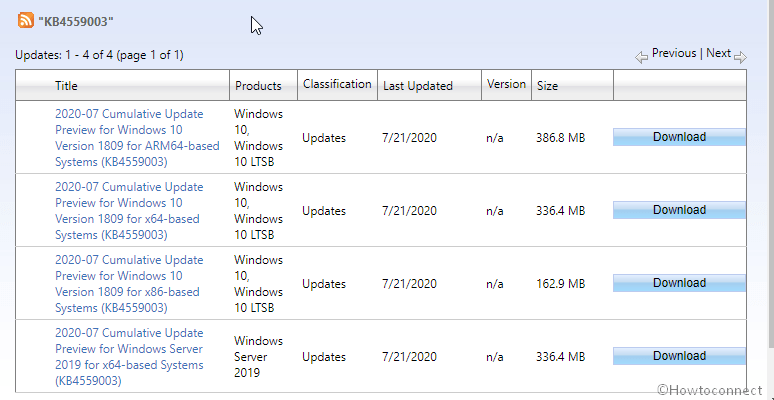Select the "386.8 MB" size cell
774x400 pixels.
click(561, 138)
